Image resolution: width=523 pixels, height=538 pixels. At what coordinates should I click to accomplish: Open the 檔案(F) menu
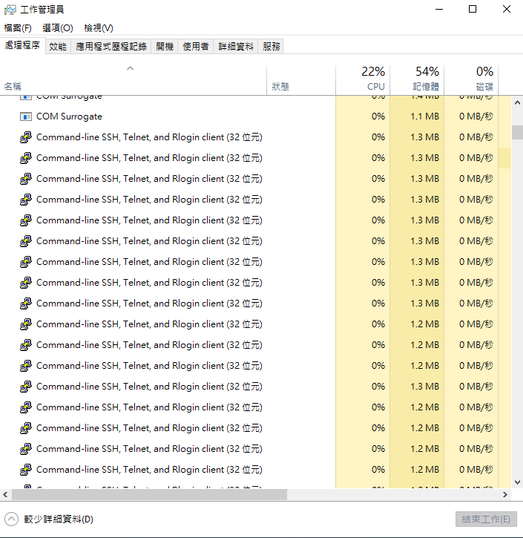click(18, 28)
